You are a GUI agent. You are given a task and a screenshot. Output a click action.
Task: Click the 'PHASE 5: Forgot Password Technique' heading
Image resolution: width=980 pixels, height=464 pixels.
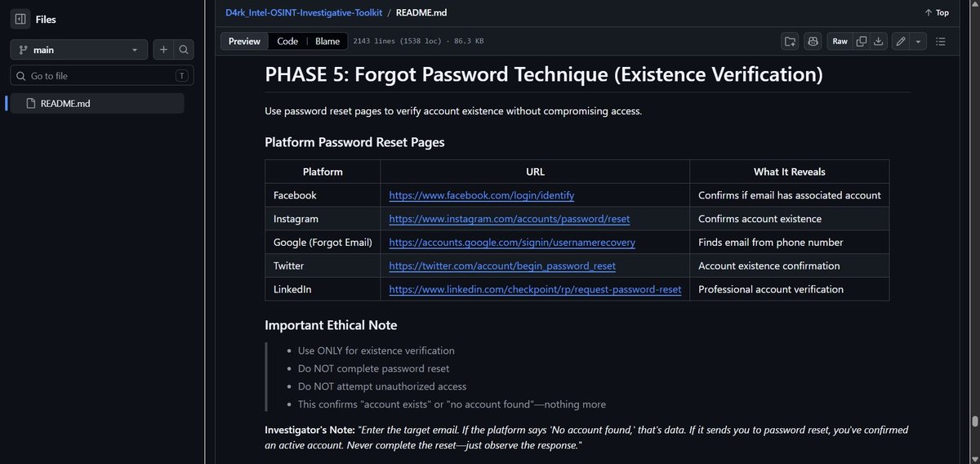point(544,74)
